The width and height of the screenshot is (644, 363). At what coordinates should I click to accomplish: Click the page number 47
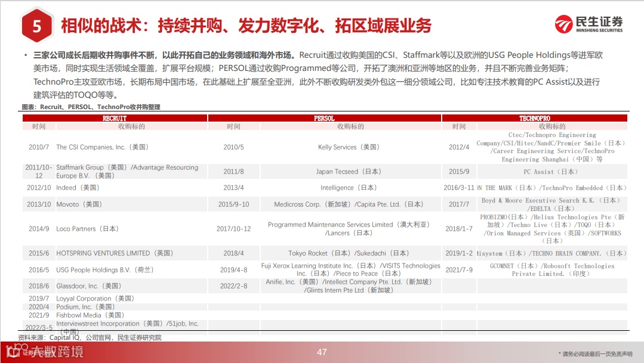[322, 352]
